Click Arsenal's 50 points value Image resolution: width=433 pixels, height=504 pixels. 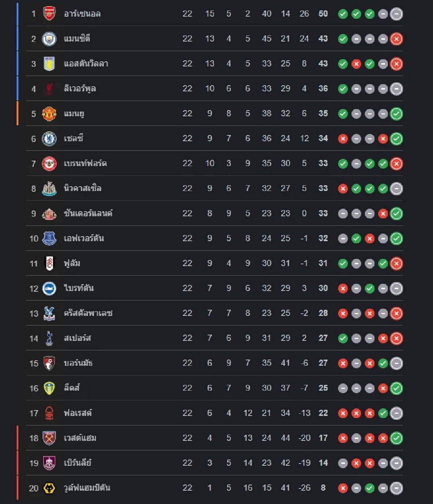coord(323,14)
